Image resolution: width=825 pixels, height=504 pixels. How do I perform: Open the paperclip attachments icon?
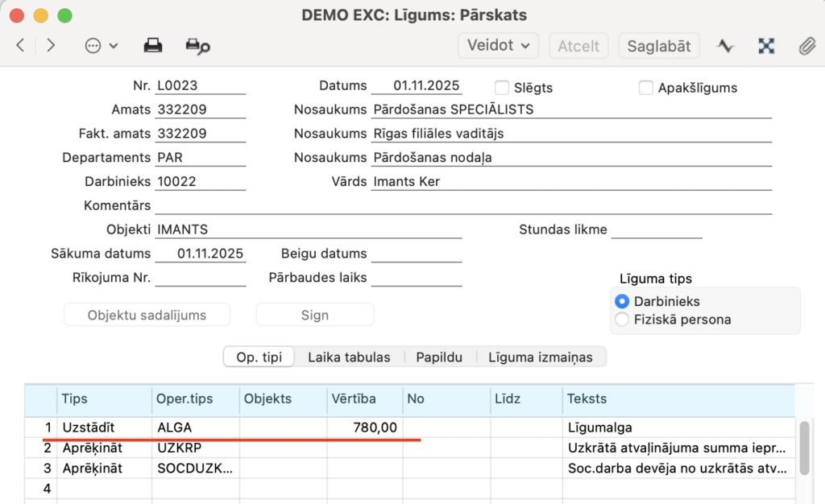[x=806, y=46]
